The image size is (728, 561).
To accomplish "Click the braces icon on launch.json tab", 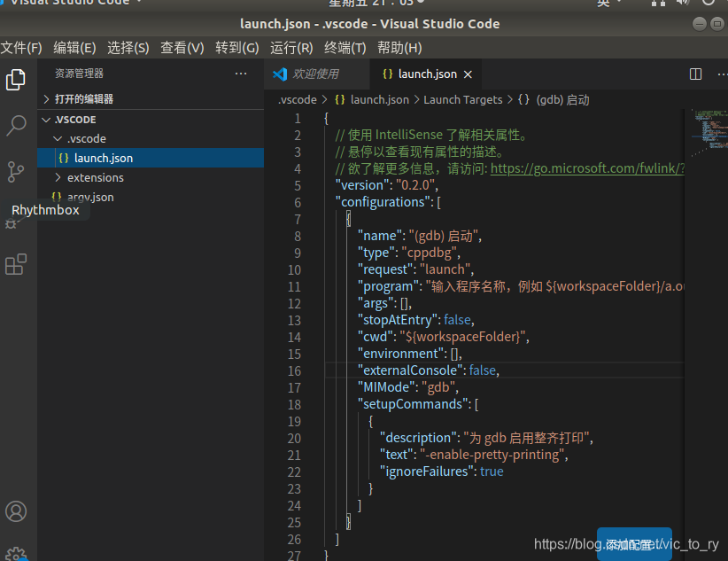I will point(388,74).
